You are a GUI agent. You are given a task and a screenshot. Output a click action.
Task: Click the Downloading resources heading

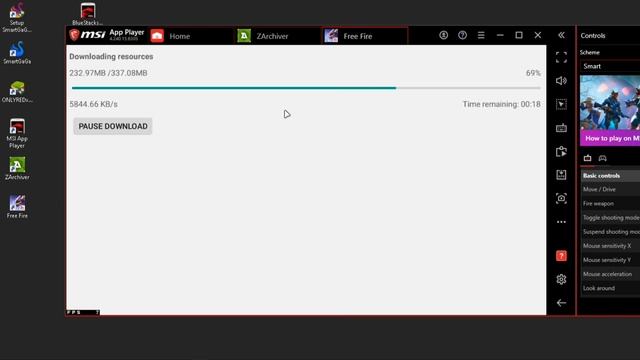[x=111, y=57]
